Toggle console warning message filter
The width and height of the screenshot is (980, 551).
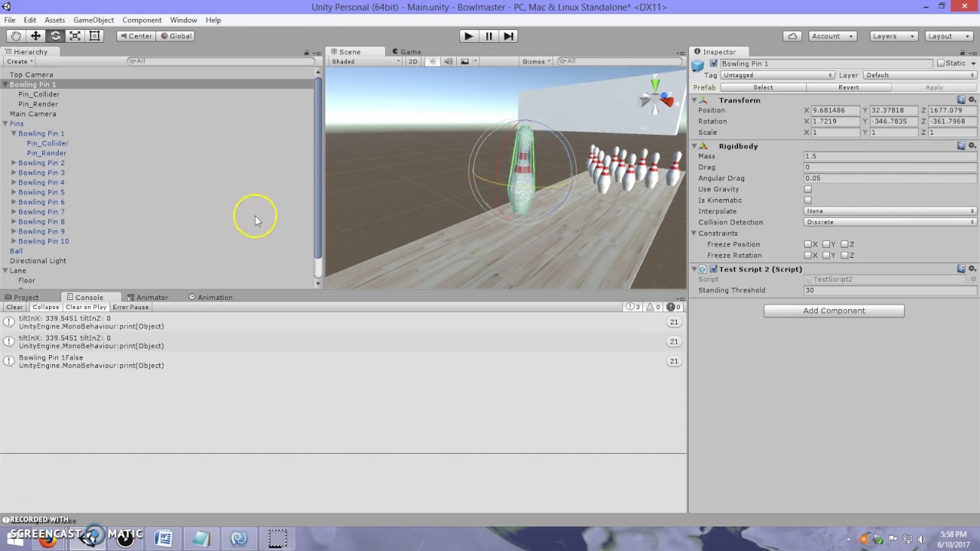pyautogui.click(x=654, y=307)
